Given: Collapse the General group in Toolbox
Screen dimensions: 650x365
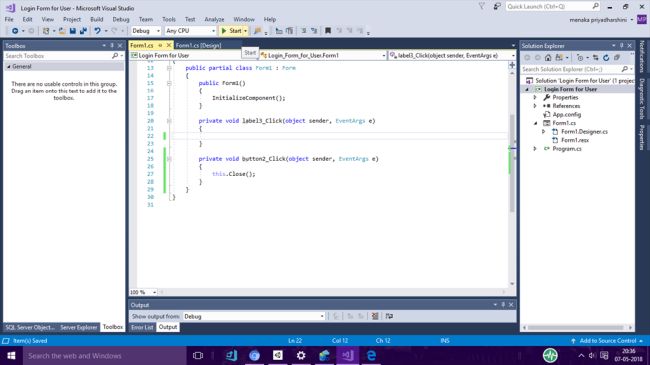Looking at the screenshot, I should [x=9, y=66].
